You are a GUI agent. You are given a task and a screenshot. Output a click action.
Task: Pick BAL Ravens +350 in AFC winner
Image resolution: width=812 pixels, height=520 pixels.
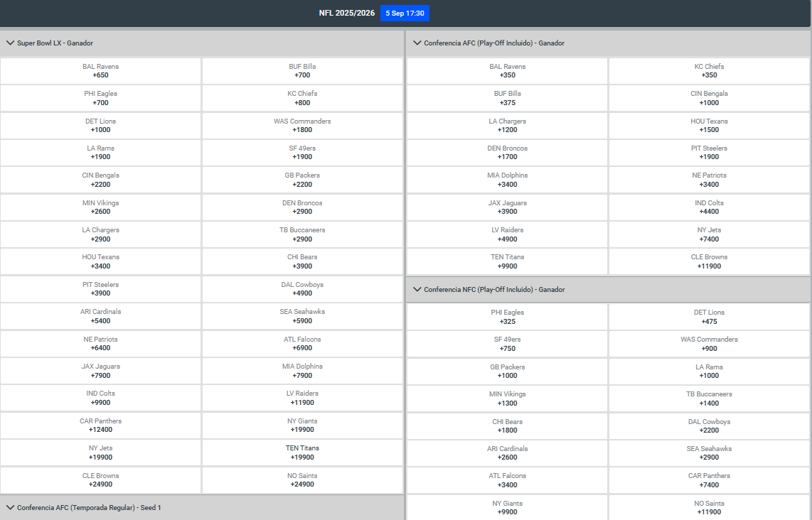coord(508,71)
